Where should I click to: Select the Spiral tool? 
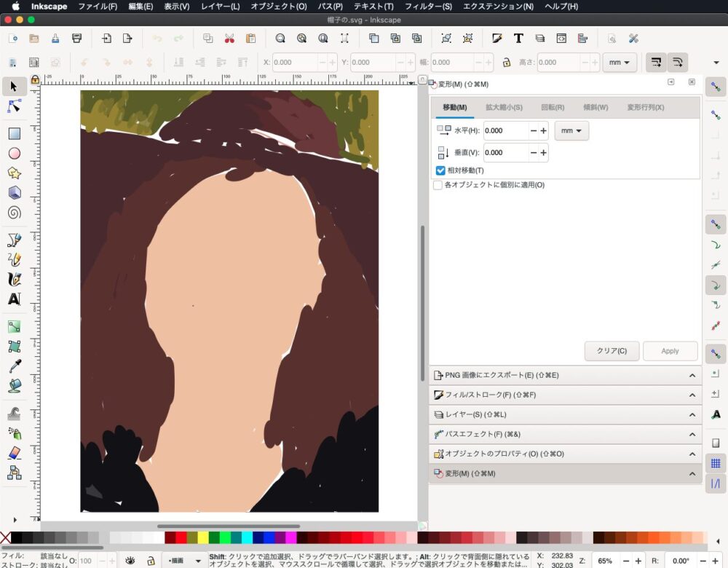pyautogui.click(x=14, y=213)
